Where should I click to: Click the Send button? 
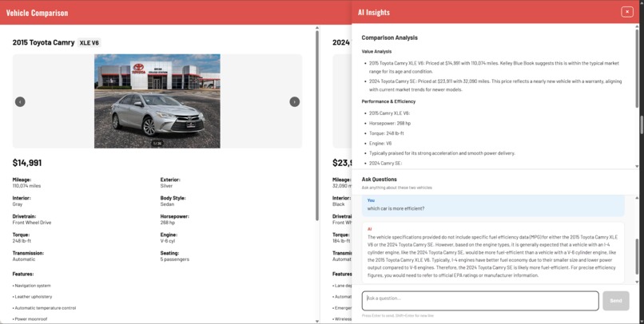pyautogui.click(x=616, y=301)
